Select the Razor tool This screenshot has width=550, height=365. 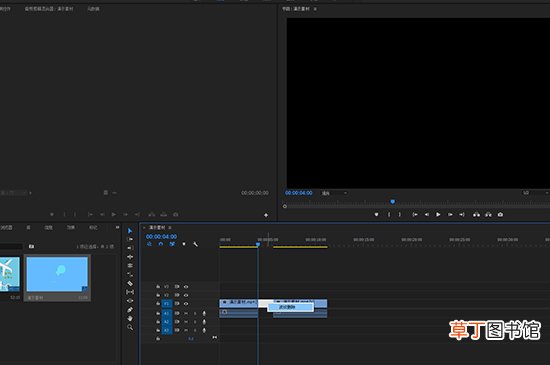coord(130,283)
